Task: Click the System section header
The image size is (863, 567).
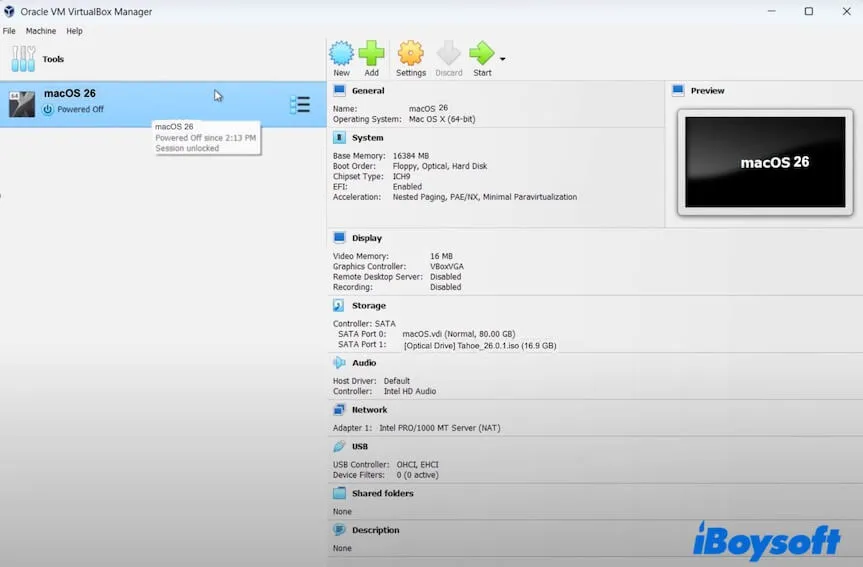Action: tap(367, 138)
